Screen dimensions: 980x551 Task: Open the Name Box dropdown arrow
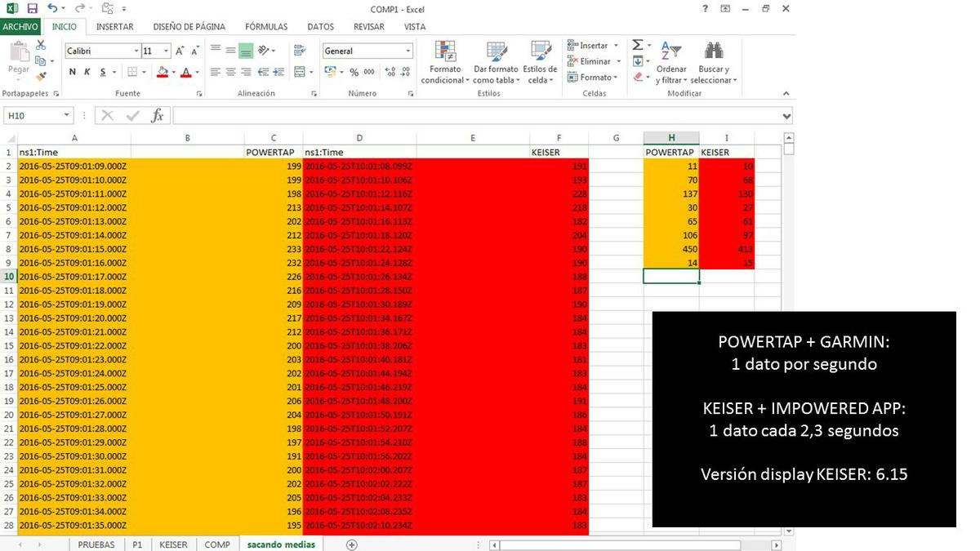(x=67, y=116)
